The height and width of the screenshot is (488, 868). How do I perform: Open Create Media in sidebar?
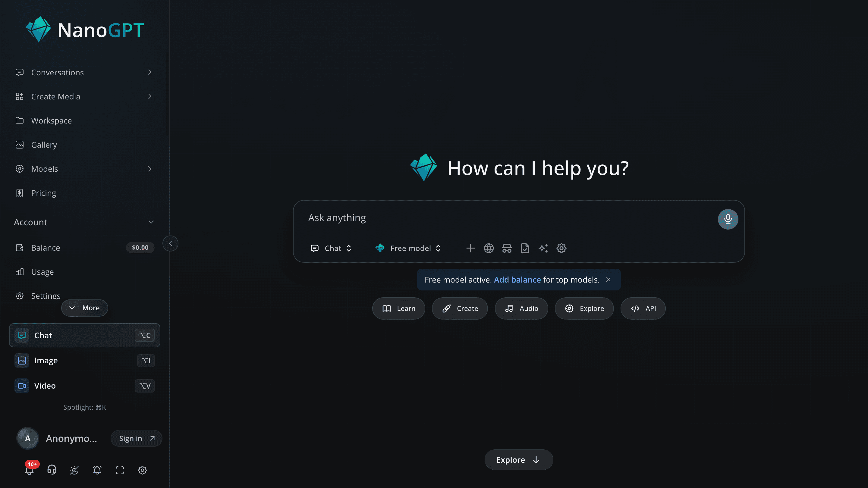tap(84, 96)
